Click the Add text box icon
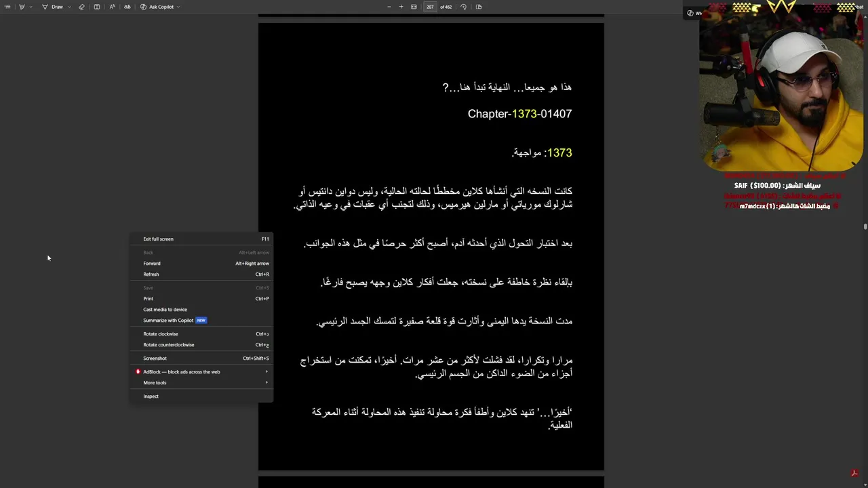Image resolution: width=868 pixels, height=488 pixels. tap(97, 7)
